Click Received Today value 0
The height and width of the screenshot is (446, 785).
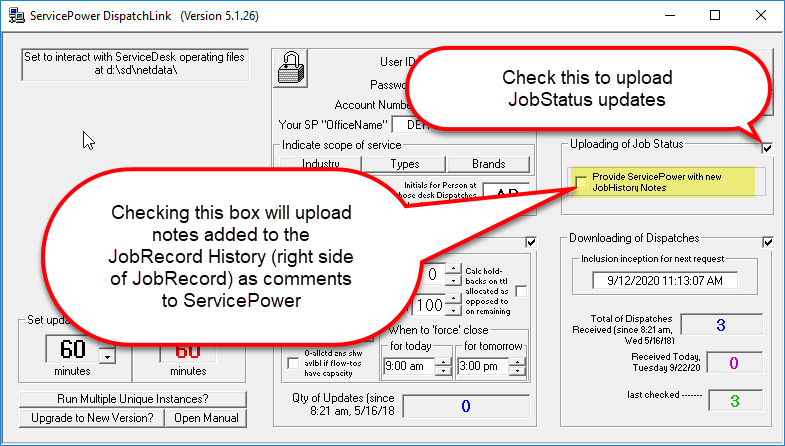[734, 363]
